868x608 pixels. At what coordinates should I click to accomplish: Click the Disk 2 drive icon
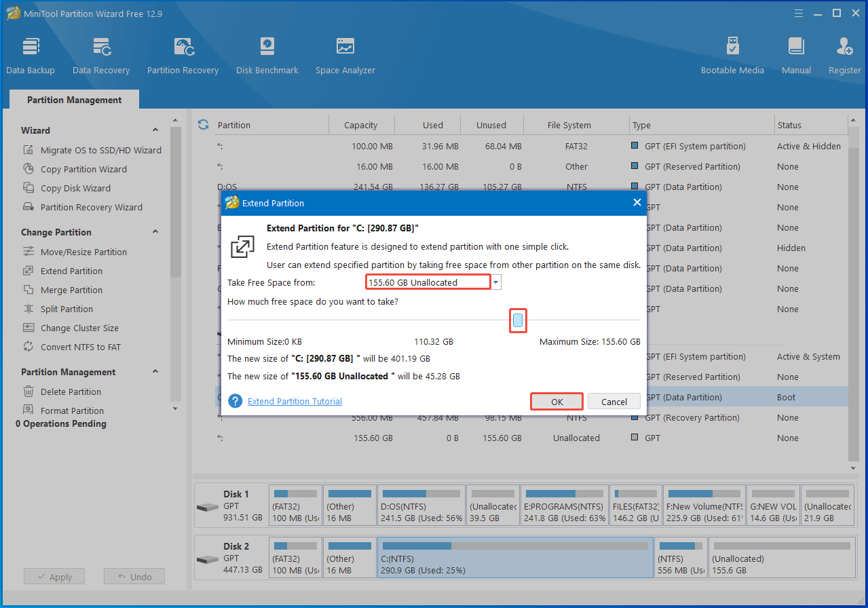click(x=207, y=560)
